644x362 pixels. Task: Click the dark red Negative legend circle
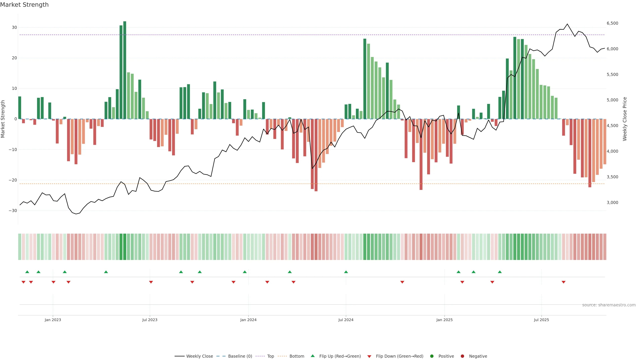tap(462, 356)
